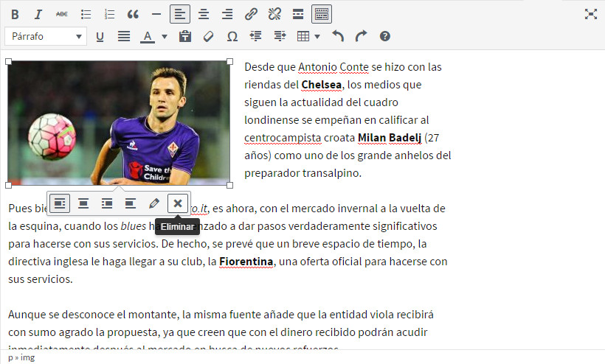
Task: Click the word 'centrocampista'
Action: click(x=283, y=138)
